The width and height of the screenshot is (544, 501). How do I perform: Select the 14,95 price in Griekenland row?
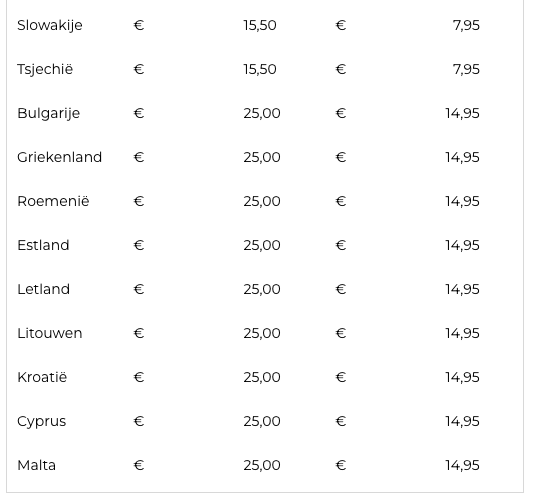coord(462,157)
